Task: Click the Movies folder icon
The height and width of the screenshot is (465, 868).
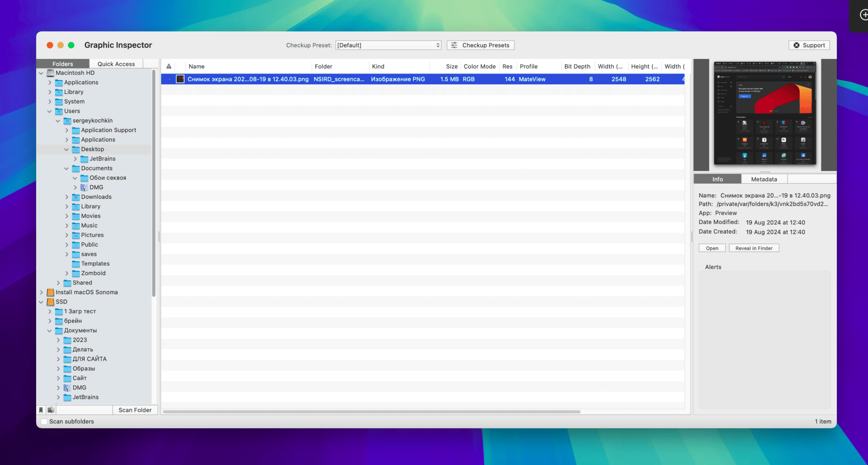Action: pos(76,216)
